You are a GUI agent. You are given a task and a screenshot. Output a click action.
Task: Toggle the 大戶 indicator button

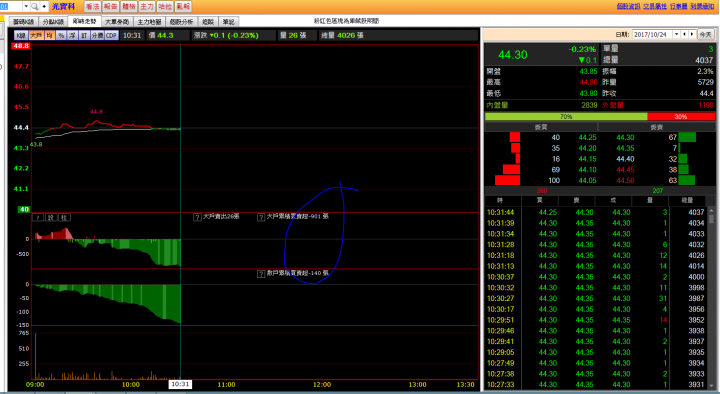36,35
